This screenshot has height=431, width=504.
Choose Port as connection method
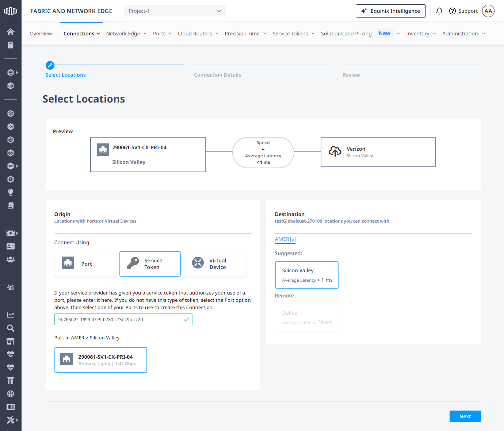(x=85, y=263)
